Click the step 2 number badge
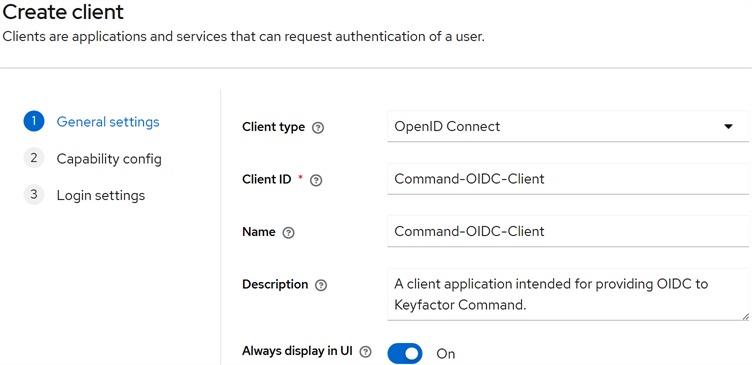Viewport: 752px width, 365px height. 34,158
